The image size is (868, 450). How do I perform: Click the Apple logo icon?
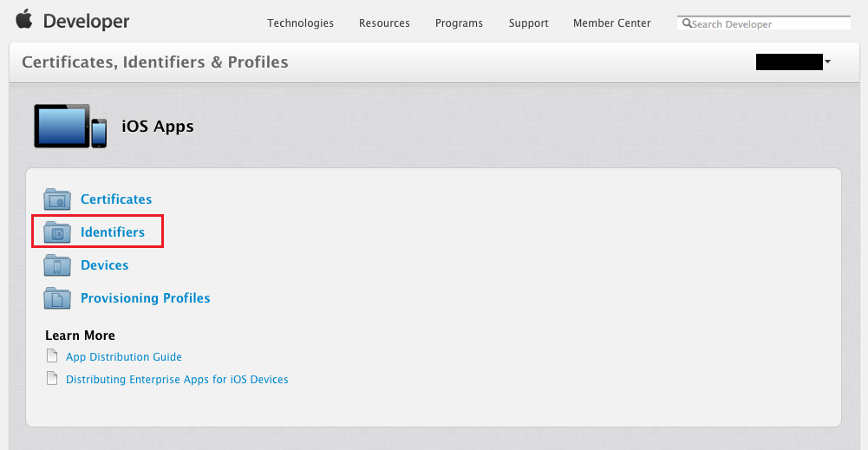[x=23, y=19]
